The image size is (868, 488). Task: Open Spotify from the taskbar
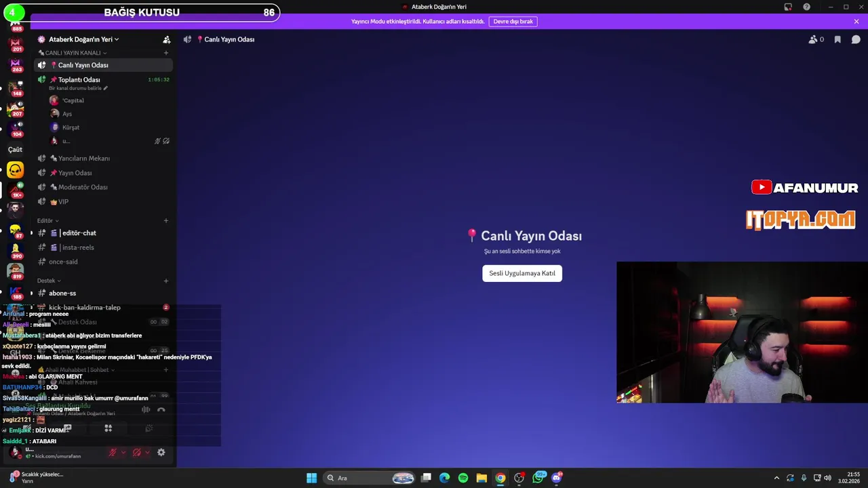pos(463,478)
